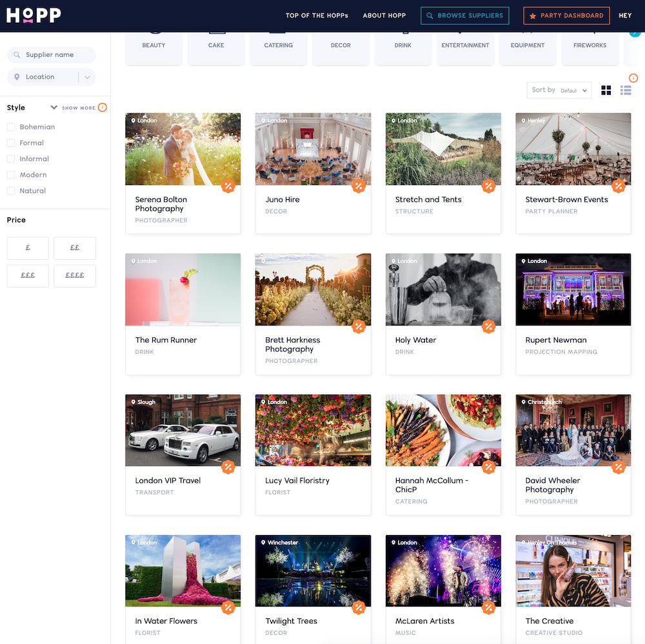
Task: Click discount badge on Brett Harkness Photography card
Action: 358,327
